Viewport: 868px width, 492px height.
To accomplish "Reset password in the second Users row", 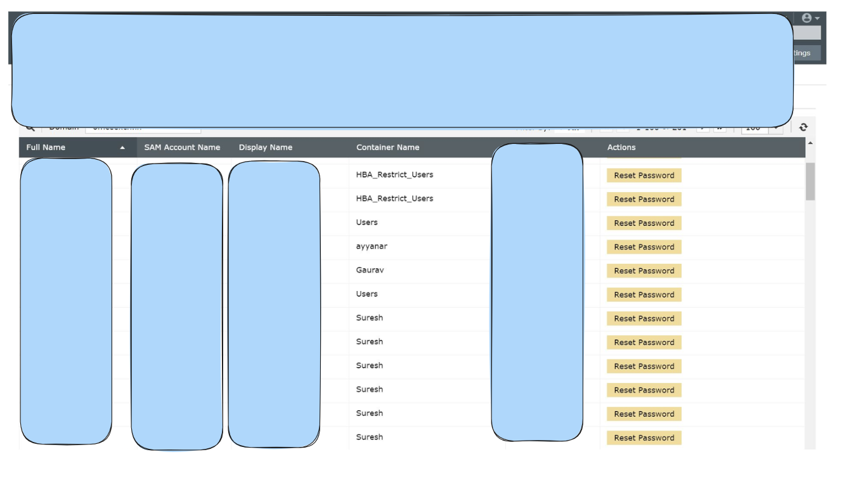I will coord(644,295).
